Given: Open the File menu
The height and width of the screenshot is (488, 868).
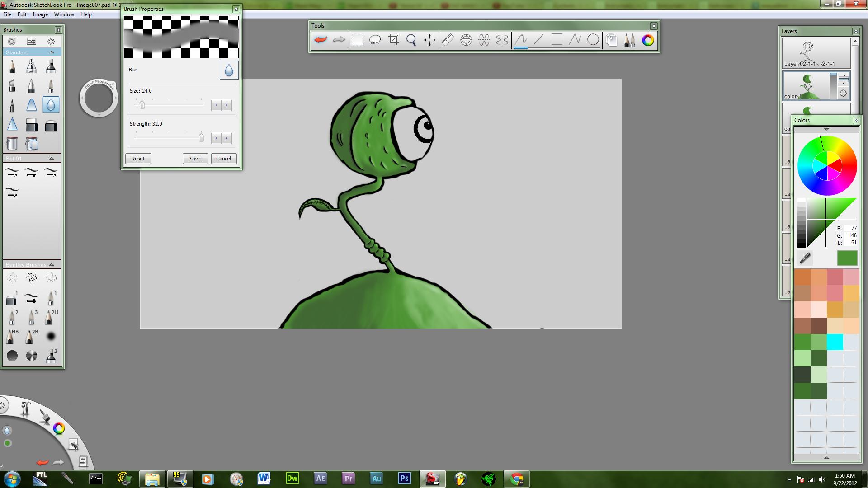Looking at the screenshot, I should pyautogui.click(x=7, y=14).
